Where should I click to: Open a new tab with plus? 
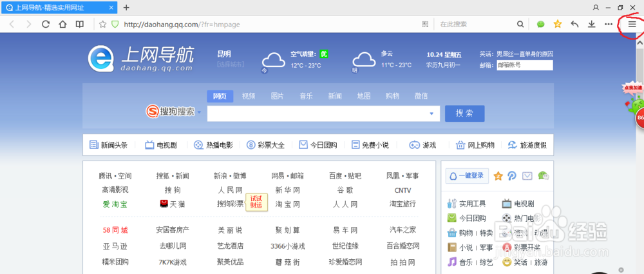coord(126,7)
